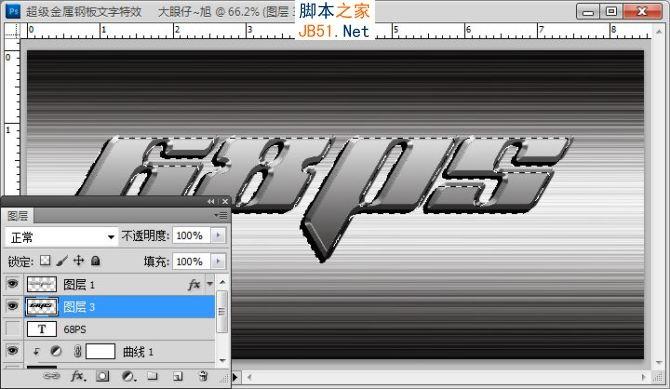Toggle lock transparent pixels

pos(45,260)
